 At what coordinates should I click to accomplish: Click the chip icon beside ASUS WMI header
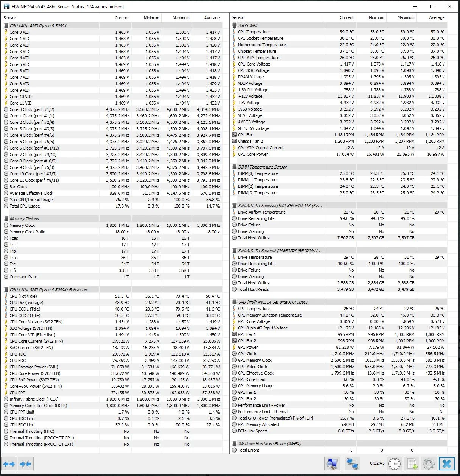(x=234, y=25)
